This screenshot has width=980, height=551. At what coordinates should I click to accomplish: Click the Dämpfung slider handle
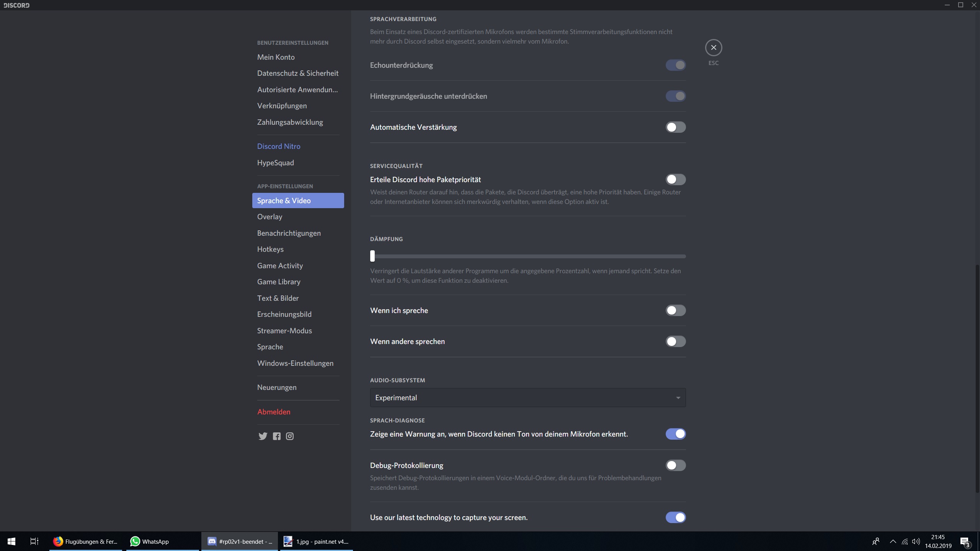[x=372, y=256]
